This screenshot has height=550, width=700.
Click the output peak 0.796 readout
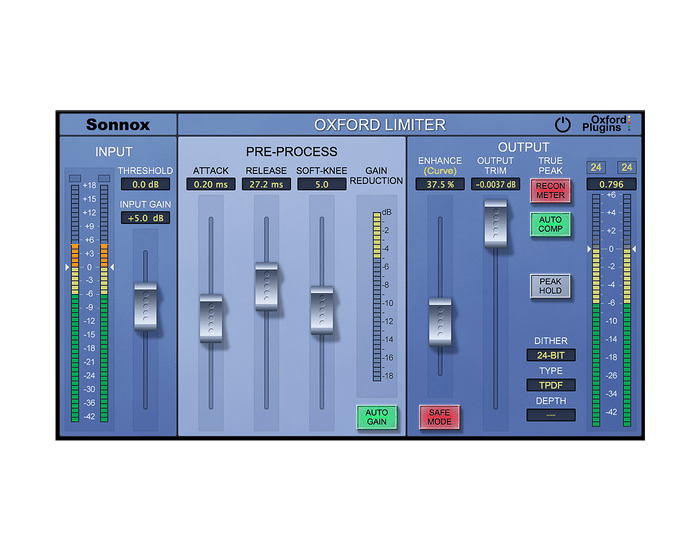tap(612, 184)
